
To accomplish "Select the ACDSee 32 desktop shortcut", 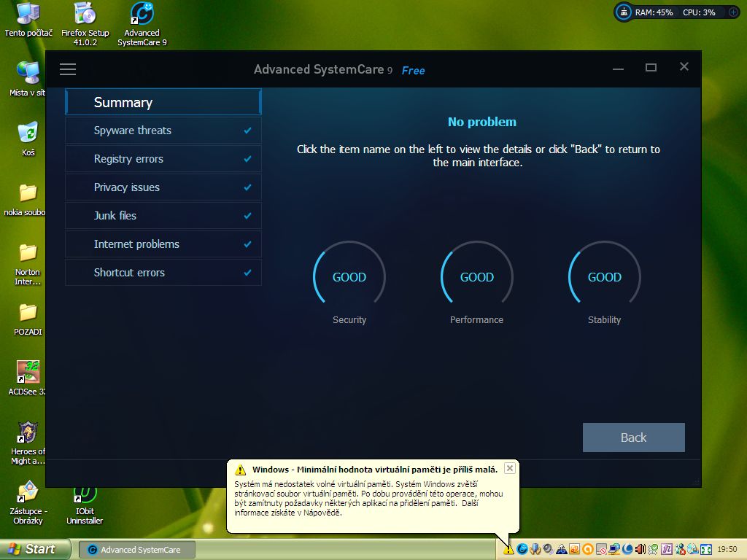I will [27, 378].
